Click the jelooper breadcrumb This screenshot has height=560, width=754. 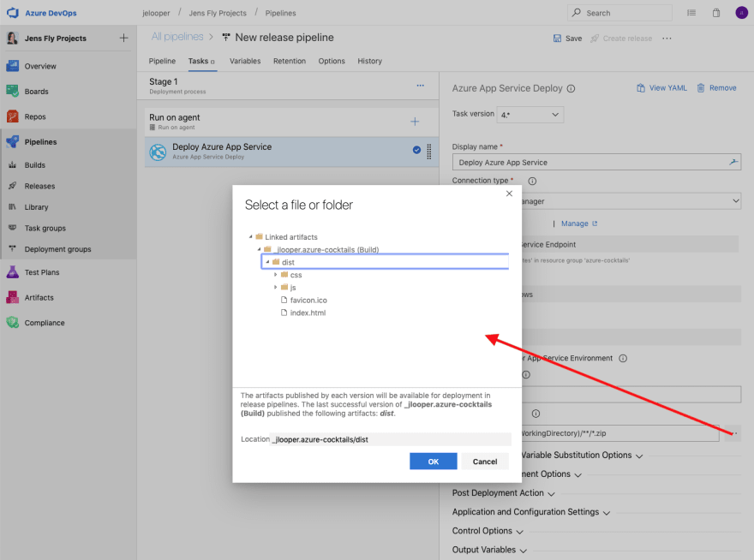tap(156, 13)
